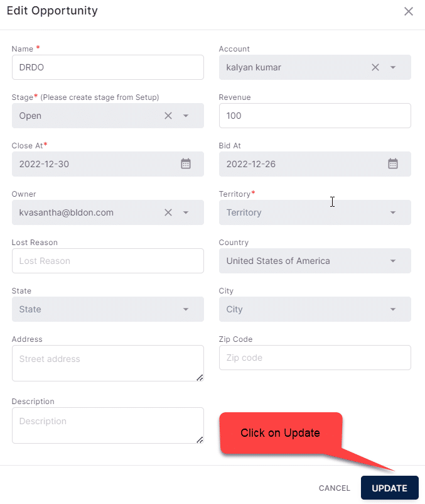Click the UPDATE button

pyautogui.click(x=390, y=488)
